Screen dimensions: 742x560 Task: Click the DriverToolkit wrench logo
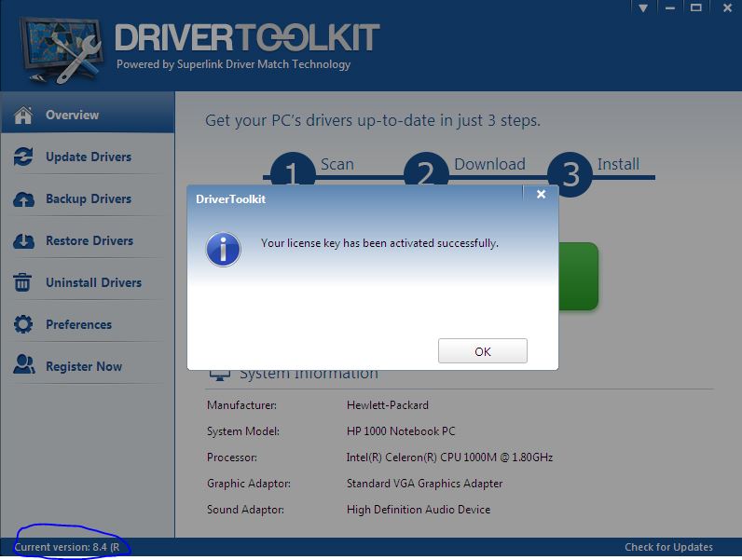(62, 49)
